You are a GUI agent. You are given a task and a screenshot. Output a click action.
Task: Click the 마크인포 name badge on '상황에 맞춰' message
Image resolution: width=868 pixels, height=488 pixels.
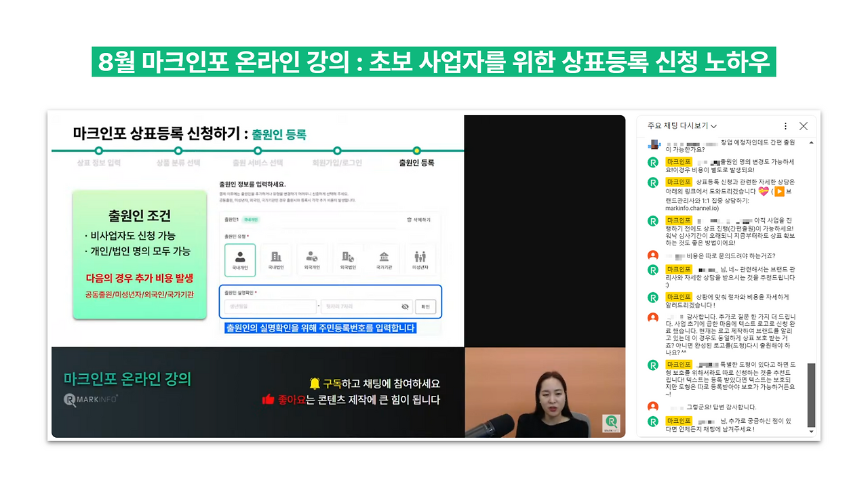coord(679,297)
